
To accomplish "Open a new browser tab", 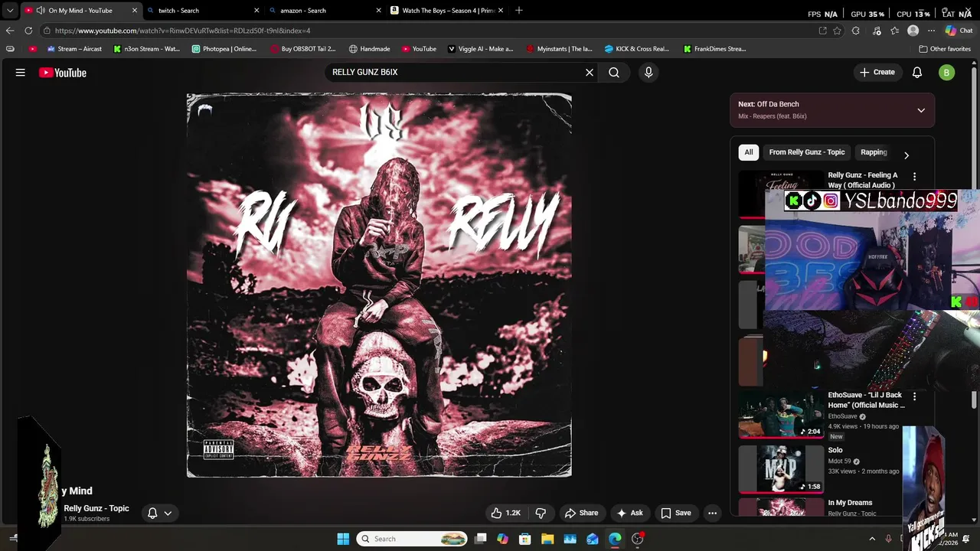I will click(519, 10).
